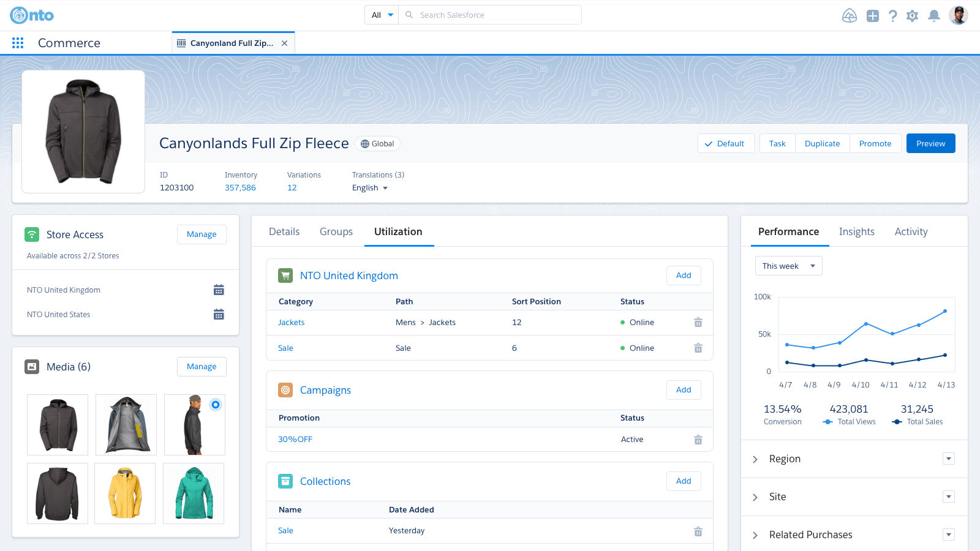Delete the 30%OFF promotion row
Image resolution: width=980 pixels, height=551 pixels.
coord(698,440)
